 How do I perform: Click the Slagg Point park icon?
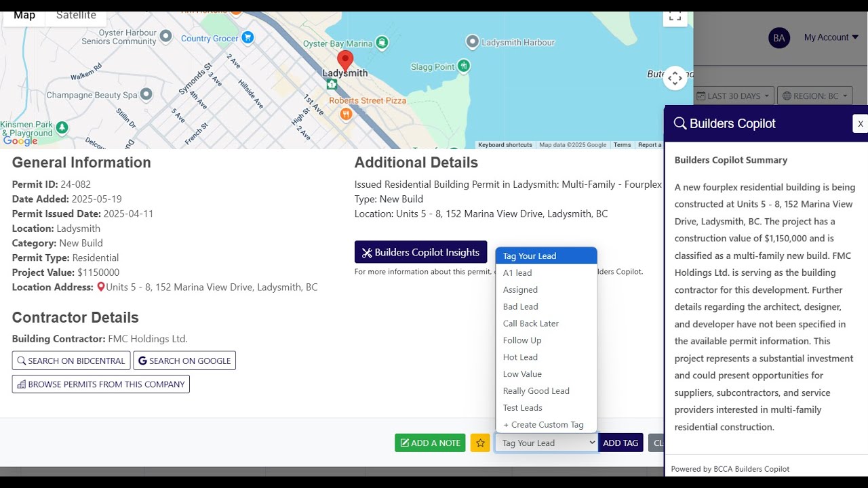click(464, 66)
